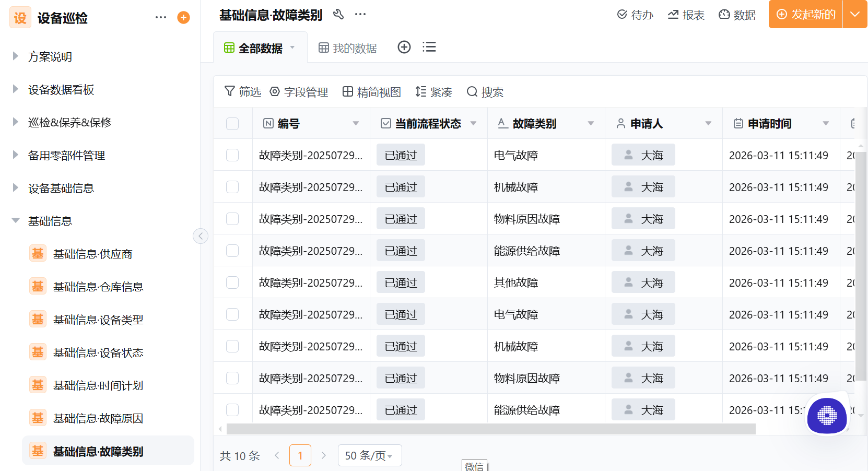
Task: Enable 筛选 filtering
Action: (x=242, y=92)
